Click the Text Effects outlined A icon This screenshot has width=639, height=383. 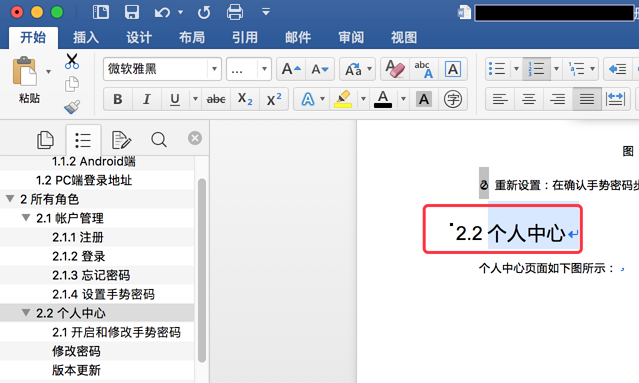[308, 99]
